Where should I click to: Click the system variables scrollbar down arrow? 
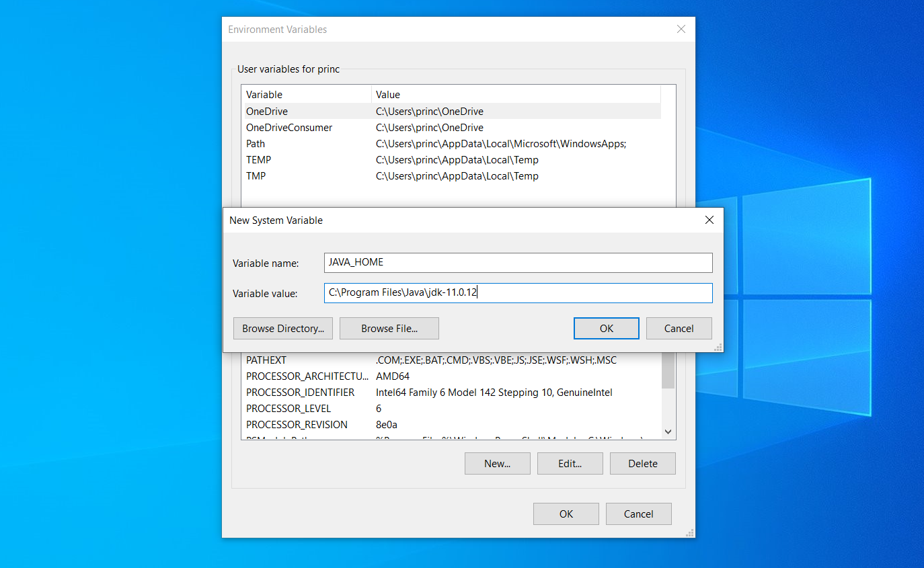[668, 432]
